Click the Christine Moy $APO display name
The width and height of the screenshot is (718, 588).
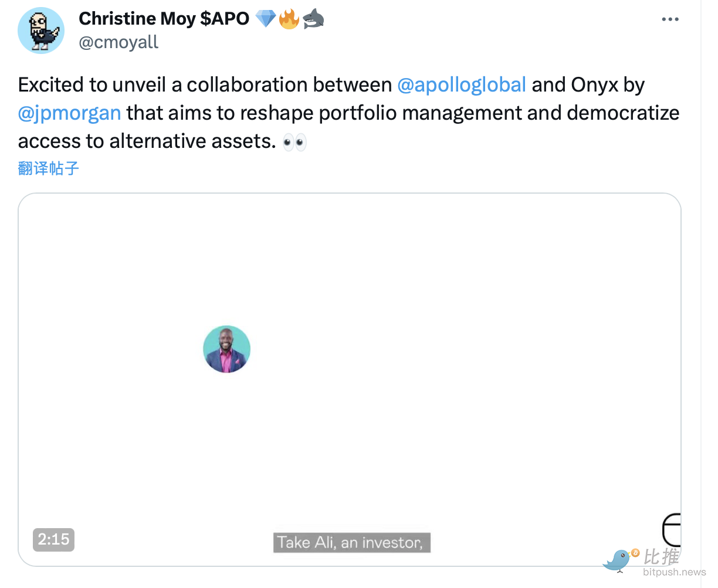click(164, 19)
